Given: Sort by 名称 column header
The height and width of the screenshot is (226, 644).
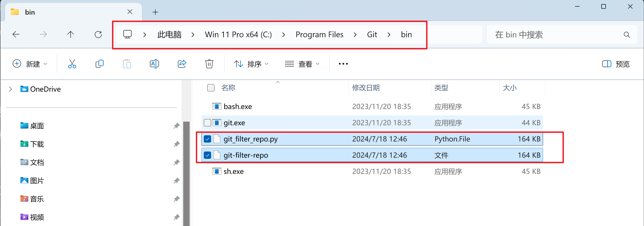Looking at the screenshot, I should click(228, 88).
